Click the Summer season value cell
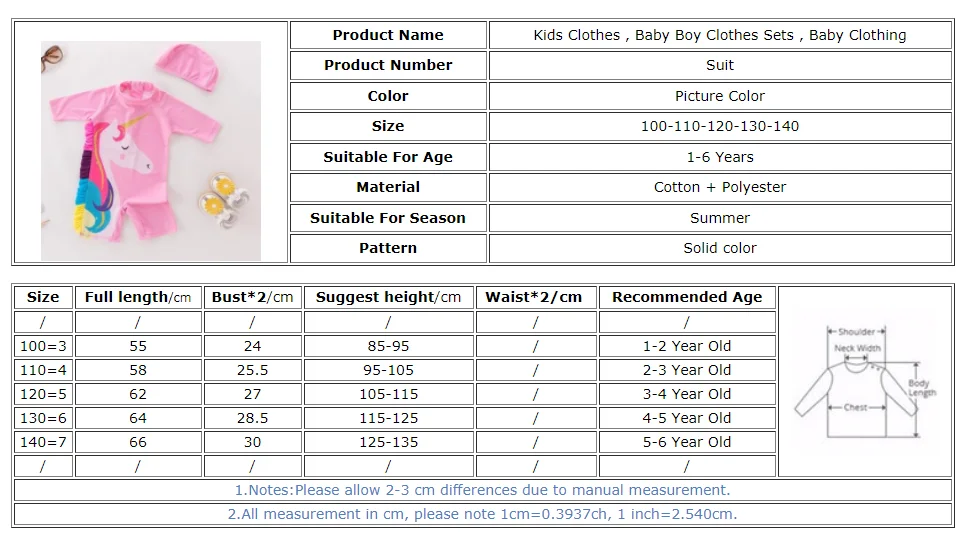The image size is (958, 534). (719, 218)
